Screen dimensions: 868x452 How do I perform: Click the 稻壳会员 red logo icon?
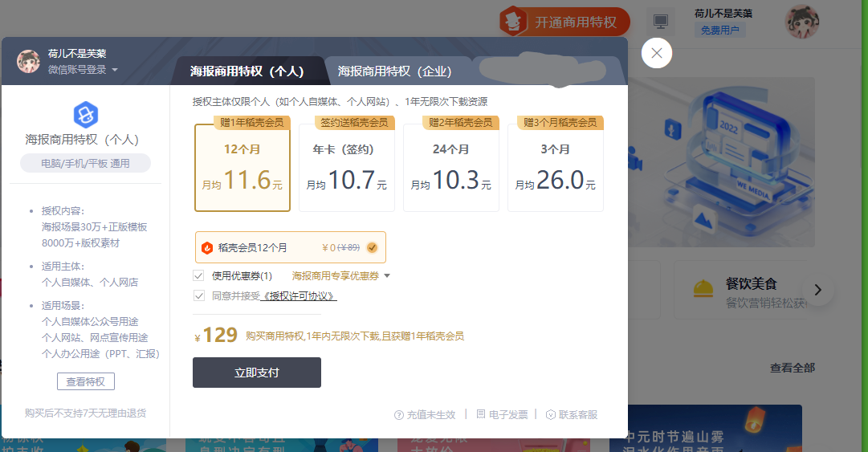207,248
